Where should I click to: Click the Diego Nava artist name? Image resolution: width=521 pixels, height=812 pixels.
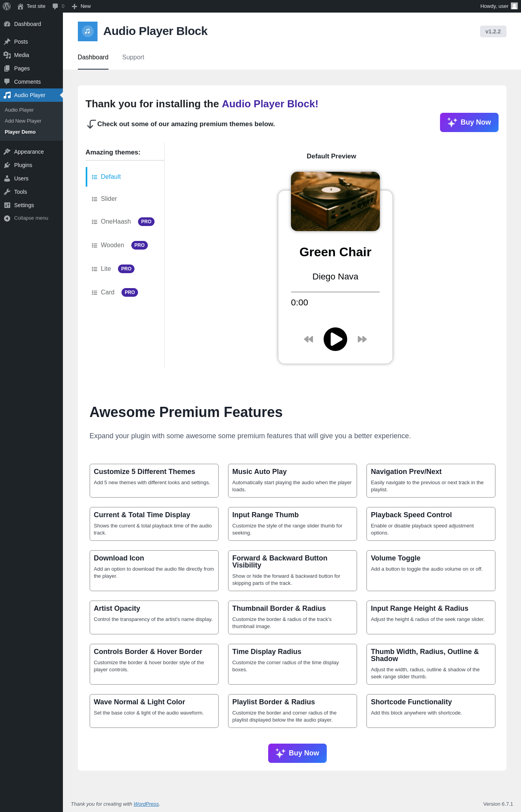[335, 277]
